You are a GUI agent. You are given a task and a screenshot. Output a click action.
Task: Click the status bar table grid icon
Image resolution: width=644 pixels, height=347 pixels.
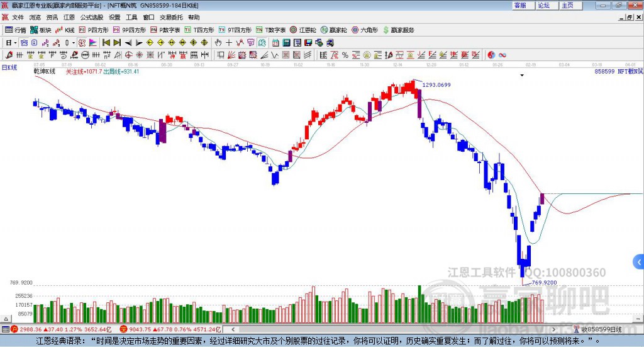(5, 329)
